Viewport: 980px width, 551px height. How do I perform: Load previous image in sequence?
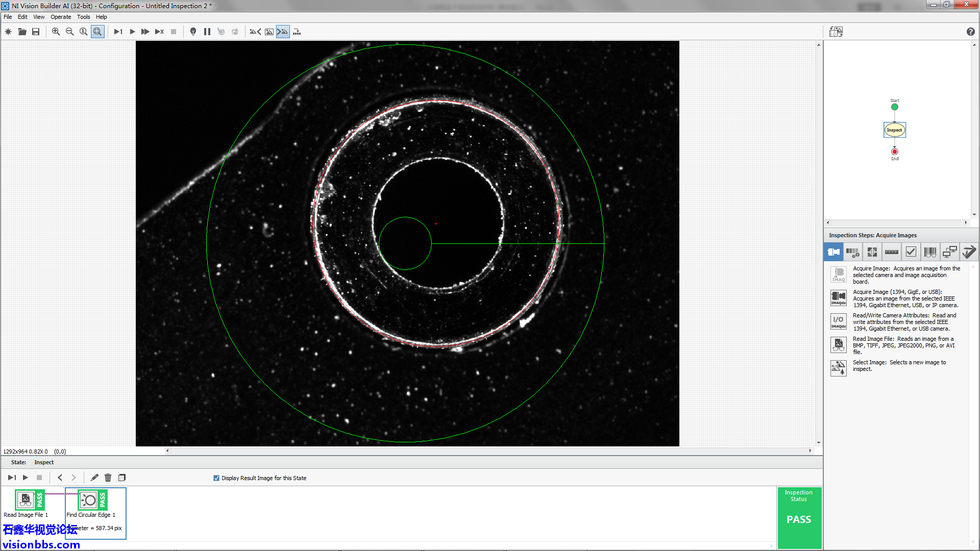click(255, 32)
